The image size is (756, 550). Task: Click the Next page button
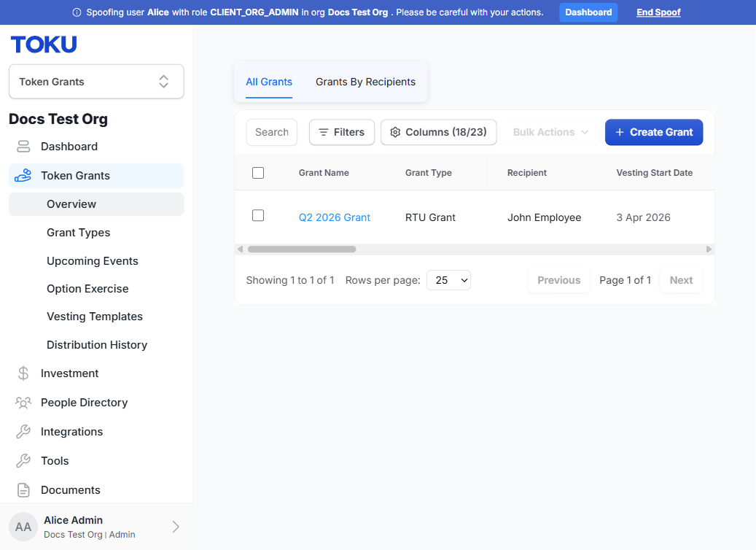[x=681, y=280]
